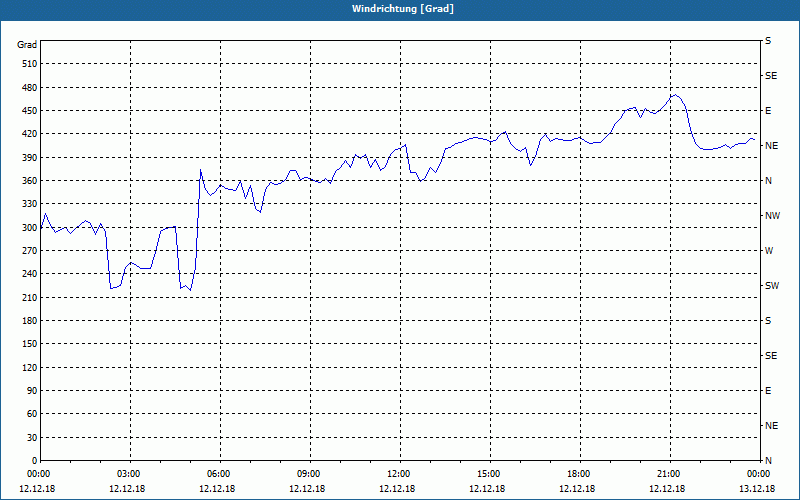Click the blue line's highest peak just after 21:00
This screenshot has width=800, height=500.
pyautogui.click(x=676, y=94)
